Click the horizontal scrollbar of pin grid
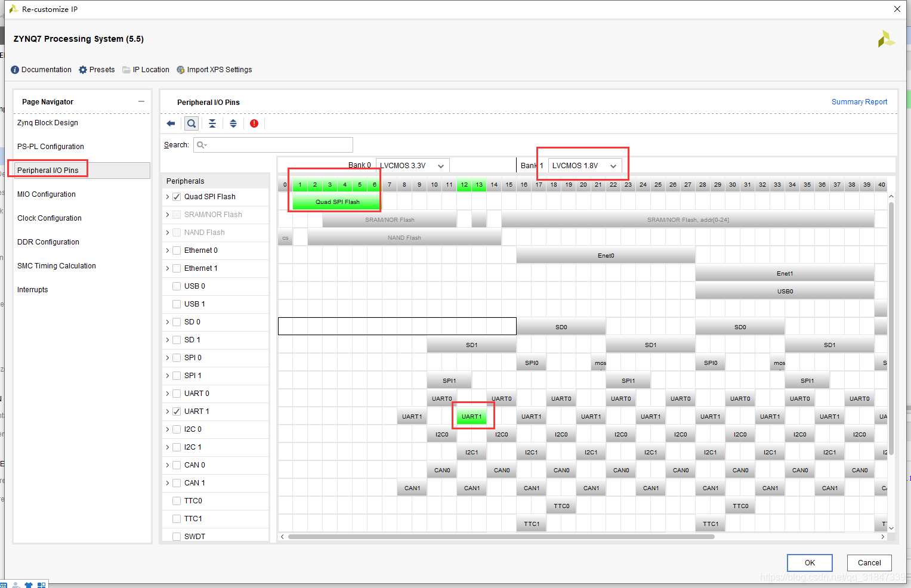 (501, 537)
